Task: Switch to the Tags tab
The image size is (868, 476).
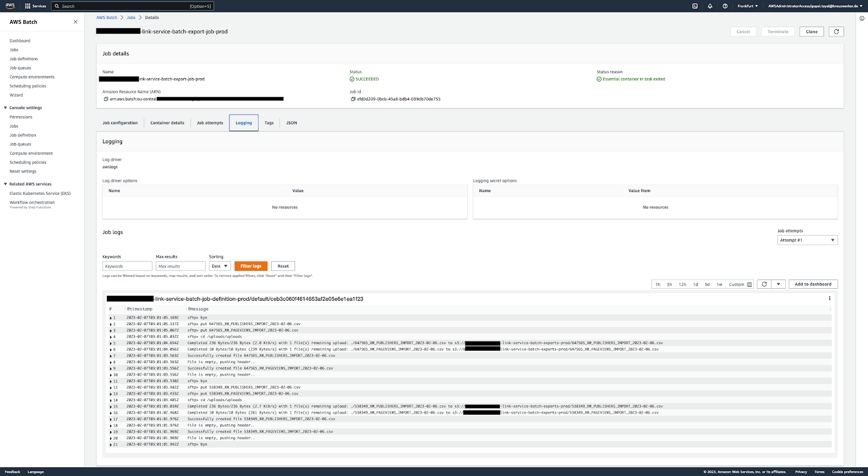Action: click(x=269, y=123)
